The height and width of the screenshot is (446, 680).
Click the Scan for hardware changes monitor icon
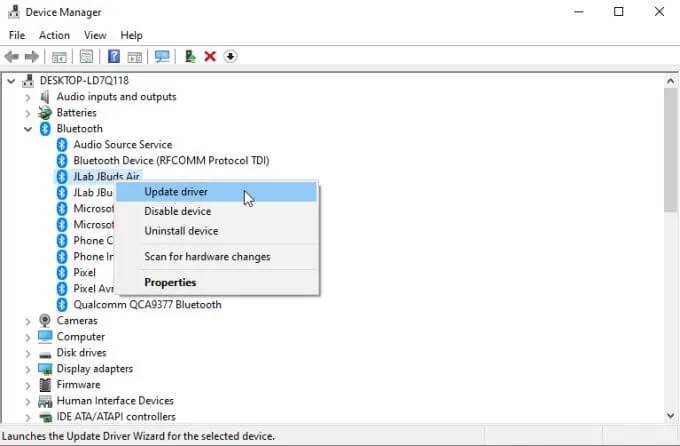[162, 56]
